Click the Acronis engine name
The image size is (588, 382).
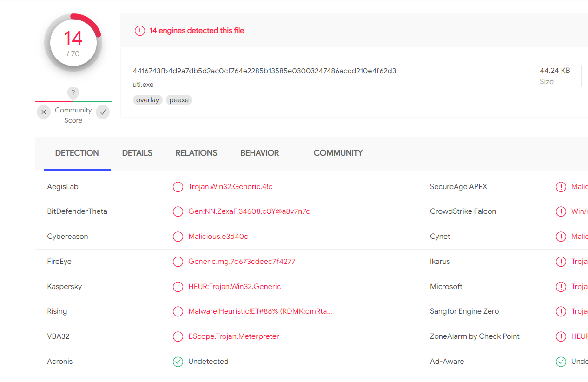(60, 362)
